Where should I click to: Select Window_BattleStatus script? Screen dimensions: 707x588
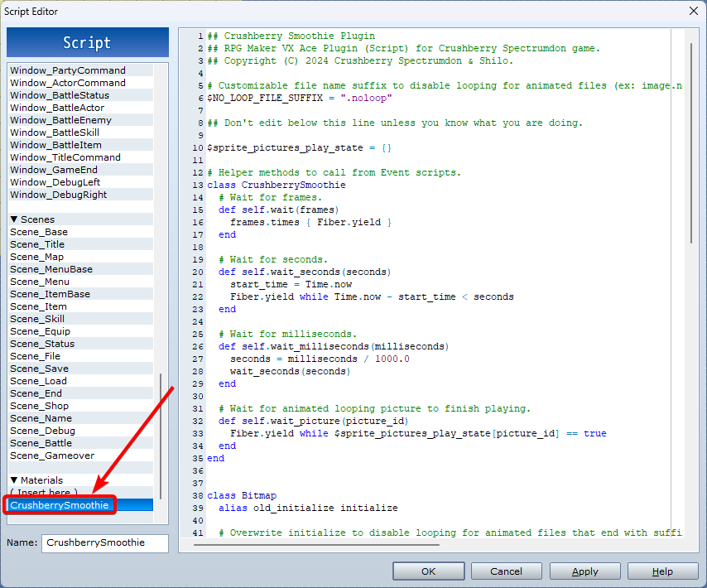coord(81,95)
